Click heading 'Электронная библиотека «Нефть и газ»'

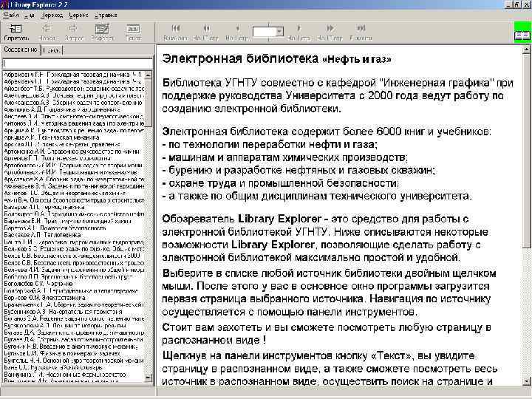tap(276, 59)
